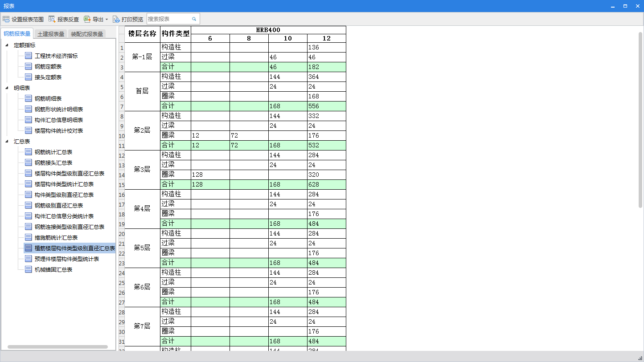Select the cell with value 364
Image resolution: width=644 pixels, height=362 pixels.
tap(327, 77)
